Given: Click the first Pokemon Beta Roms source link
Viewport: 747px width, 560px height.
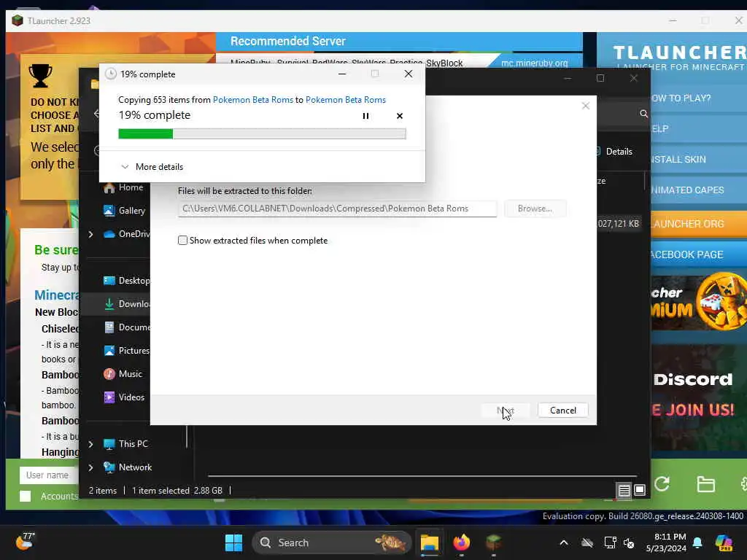Looking at the screenshot, I should [x=253, y=99].
